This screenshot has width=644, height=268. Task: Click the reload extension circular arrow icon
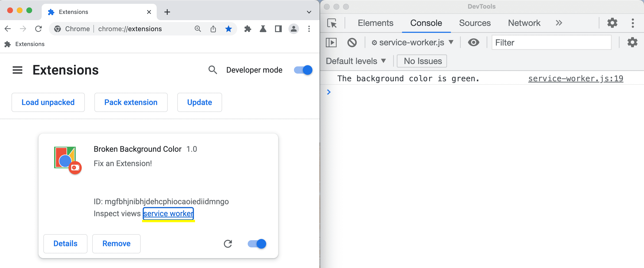coord(228,243)
